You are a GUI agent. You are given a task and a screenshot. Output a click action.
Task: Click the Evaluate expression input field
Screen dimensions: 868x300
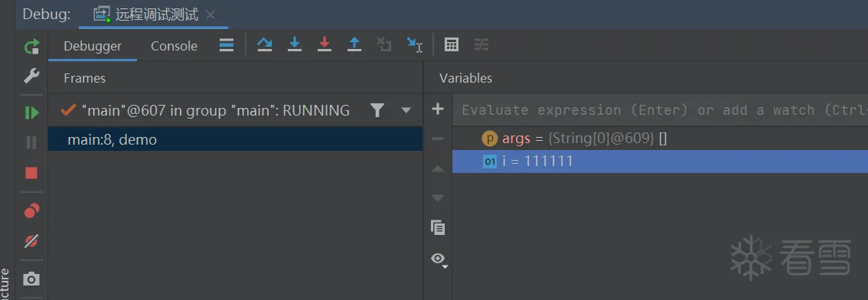click(x=660, y=109)
